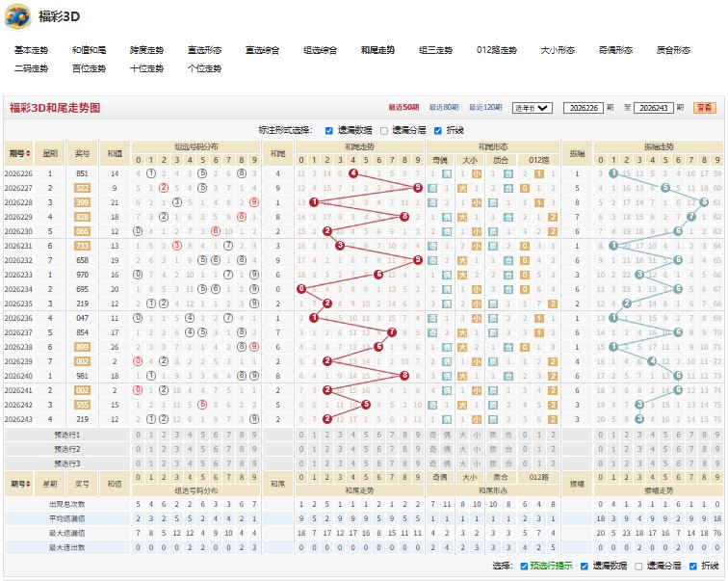Click digit 5 in 预选行1 和尾走势 columns
728x581 pixels.
[x=366, y=436]
